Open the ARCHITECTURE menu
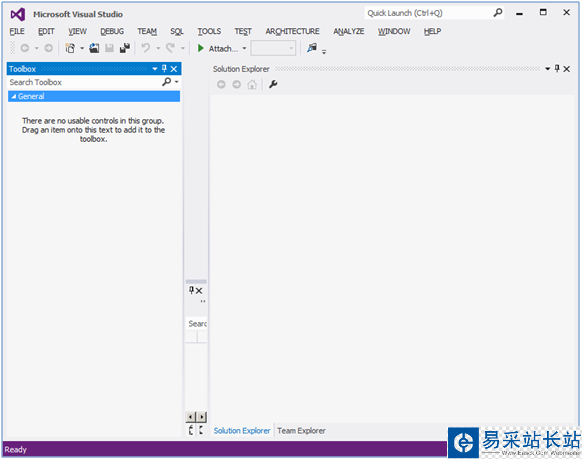 (x=292, y=32)
